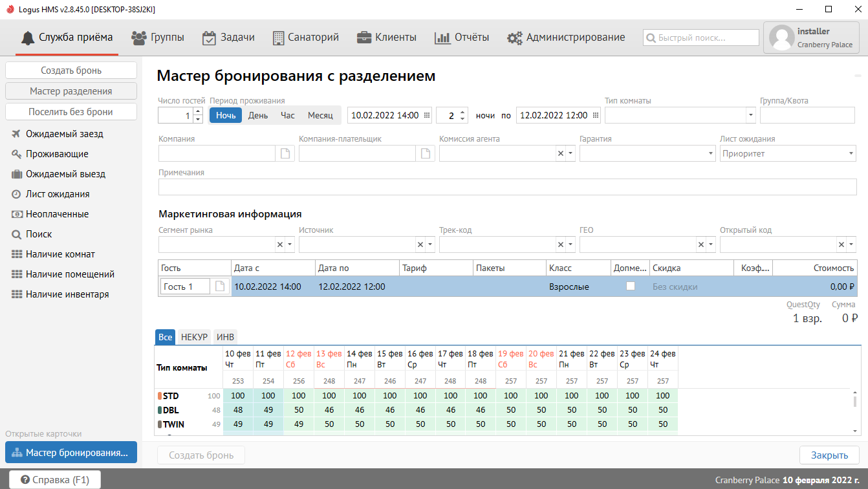
Task: Click into the Примечания text field
Action: tap(507, 187)
